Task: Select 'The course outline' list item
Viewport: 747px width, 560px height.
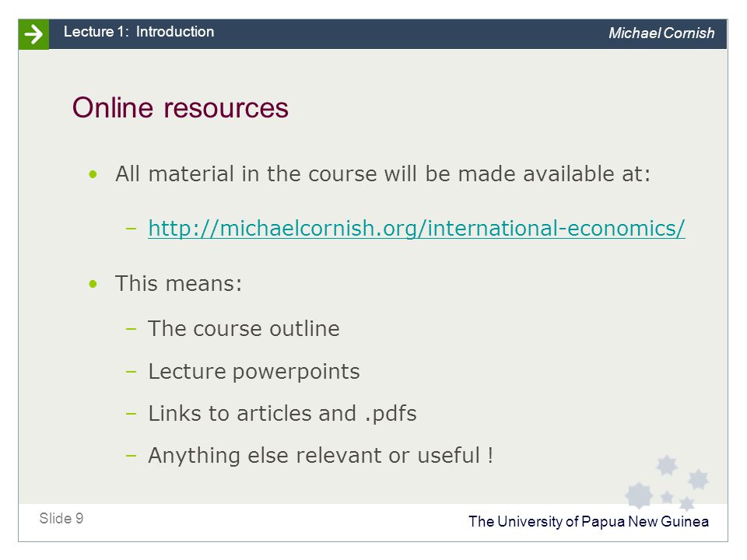Action: pos(244,328)
